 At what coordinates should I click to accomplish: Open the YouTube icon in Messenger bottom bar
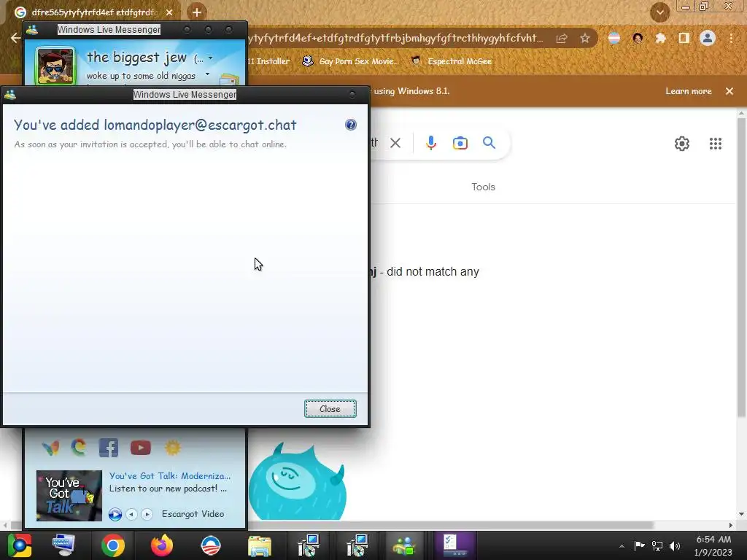click(141, 448)
